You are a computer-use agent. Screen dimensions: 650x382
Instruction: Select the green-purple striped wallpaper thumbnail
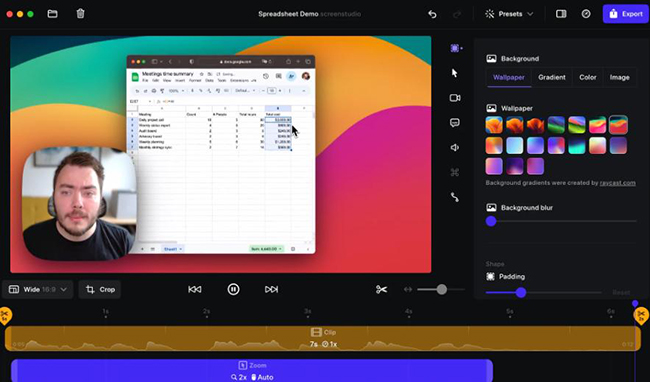577,125
